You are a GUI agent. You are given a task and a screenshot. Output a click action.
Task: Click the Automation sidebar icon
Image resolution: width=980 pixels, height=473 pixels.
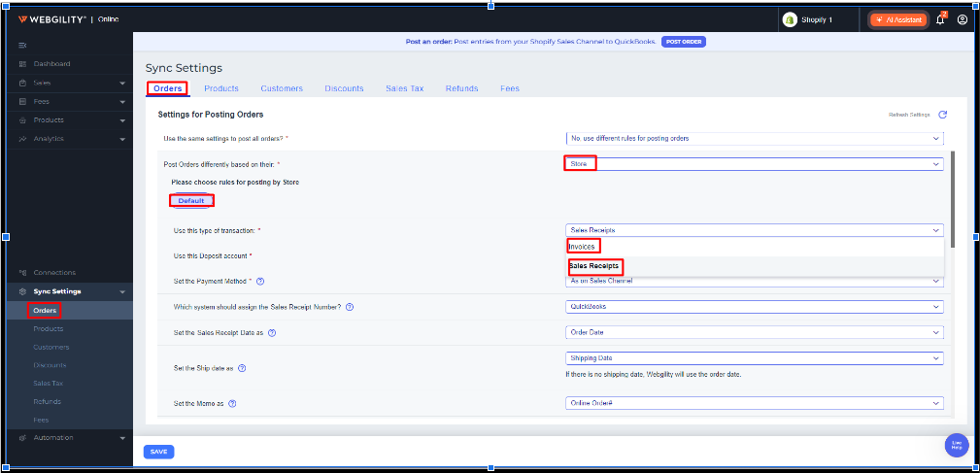22,437
